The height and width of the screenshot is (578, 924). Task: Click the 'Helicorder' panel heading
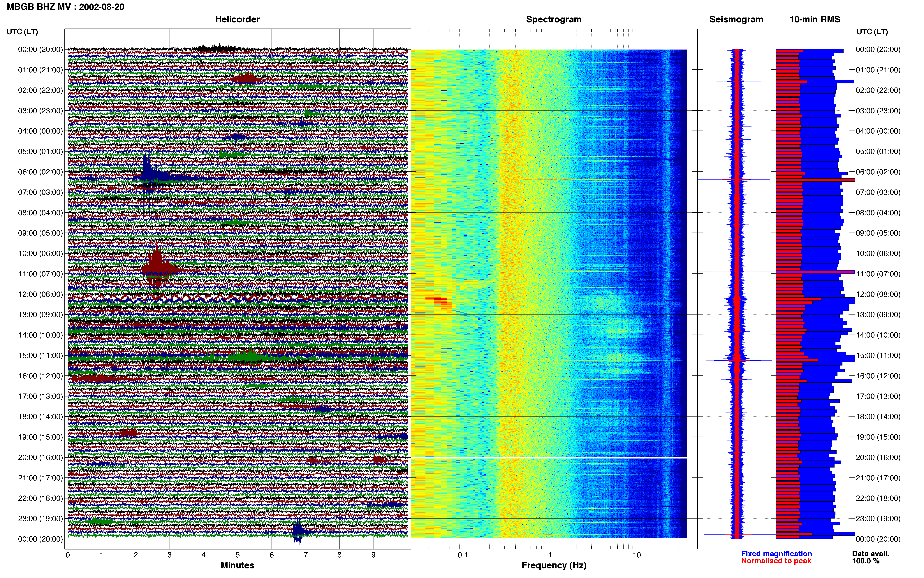point(237,20)
